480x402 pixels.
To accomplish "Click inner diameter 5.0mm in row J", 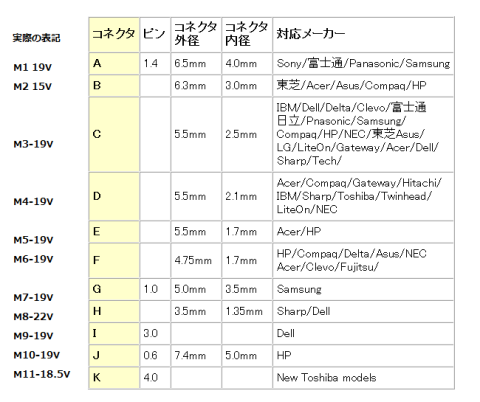I will [x=247, y=356].
